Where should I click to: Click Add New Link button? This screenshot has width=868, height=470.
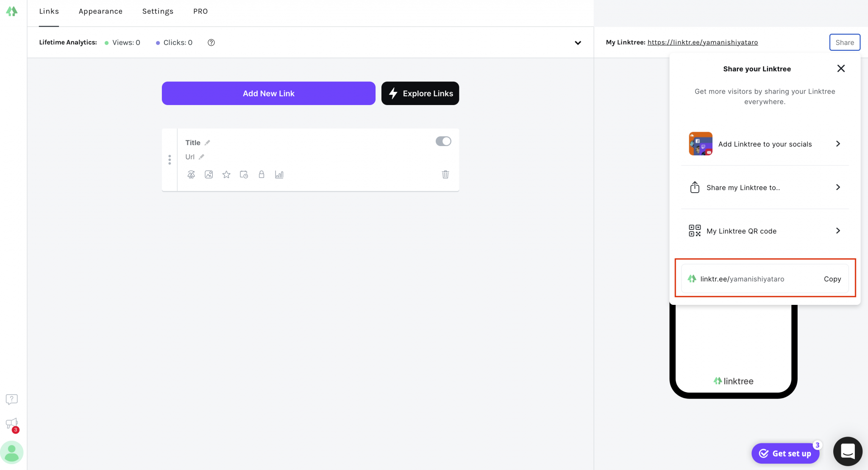tap(268, 94)
